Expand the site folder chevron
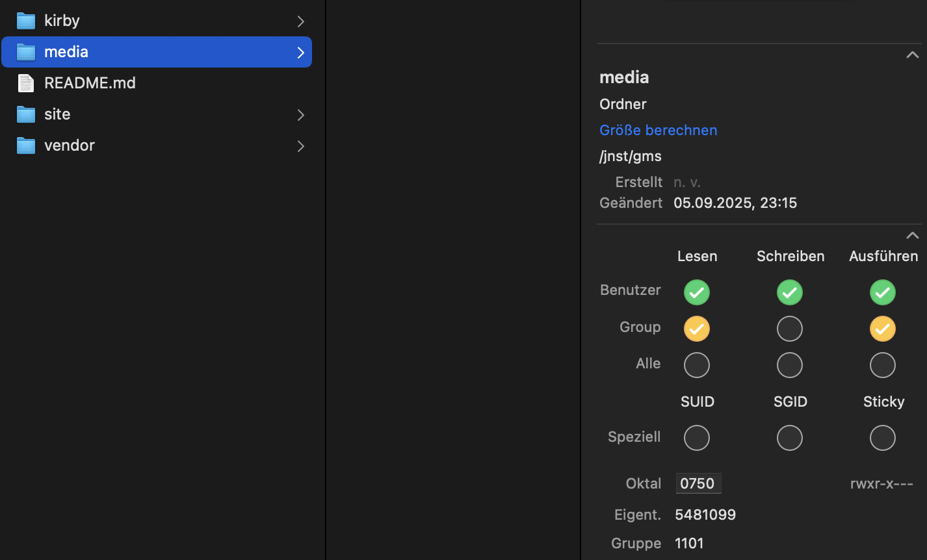This screenshot has width=927, height=560. click(301, 115)
